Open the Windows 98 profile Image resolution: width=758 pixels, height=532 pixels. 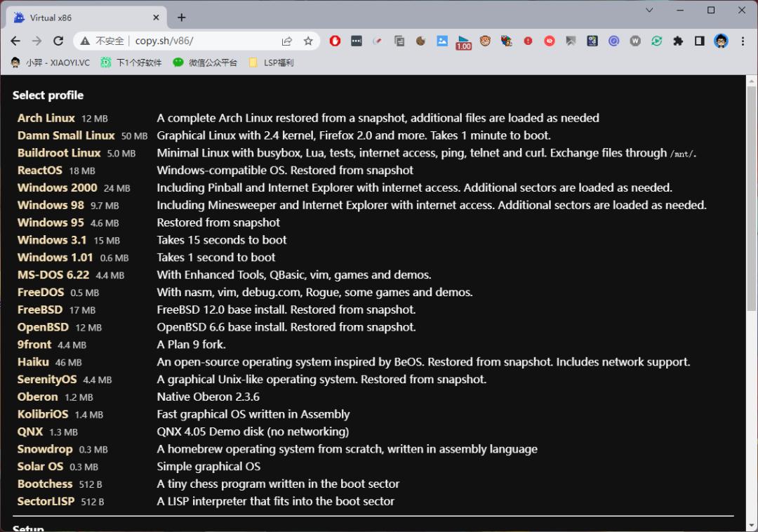pyautogui.click(x=51, y=205)
